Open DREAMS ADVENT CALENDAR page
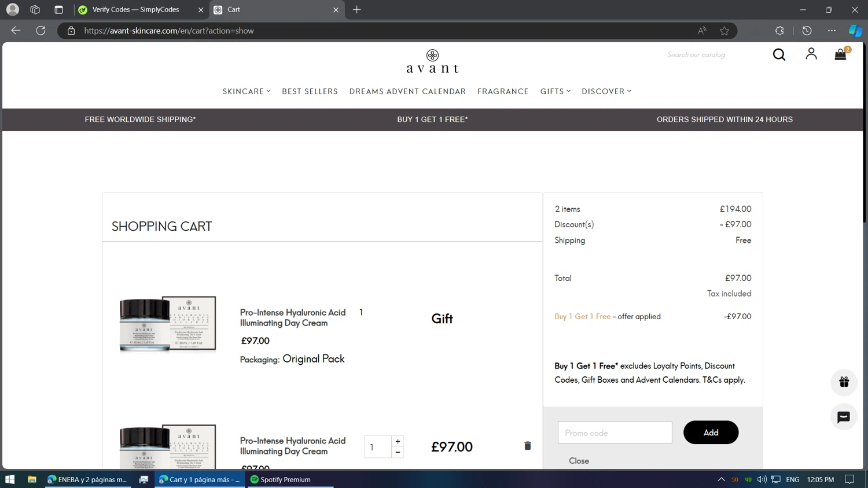The width and height of the screenshot is (868, 488). coord(407,91)
